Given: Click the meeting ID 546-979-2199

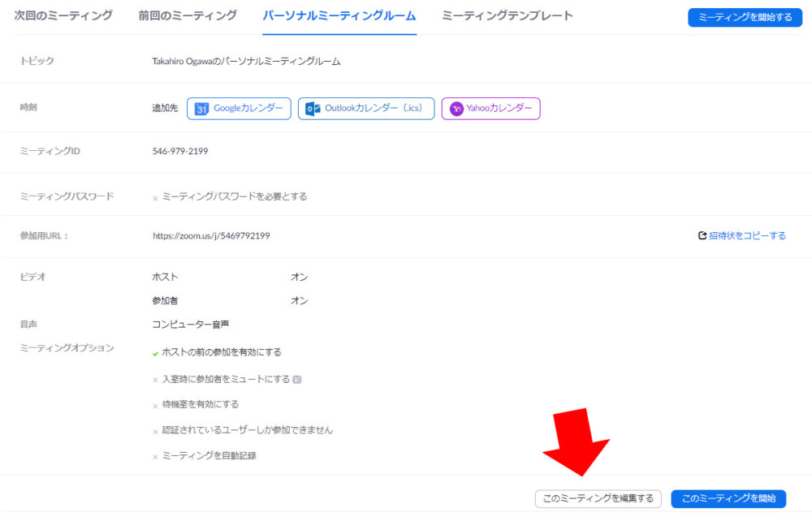Looking at the screenshot, I should click(179, 151).
